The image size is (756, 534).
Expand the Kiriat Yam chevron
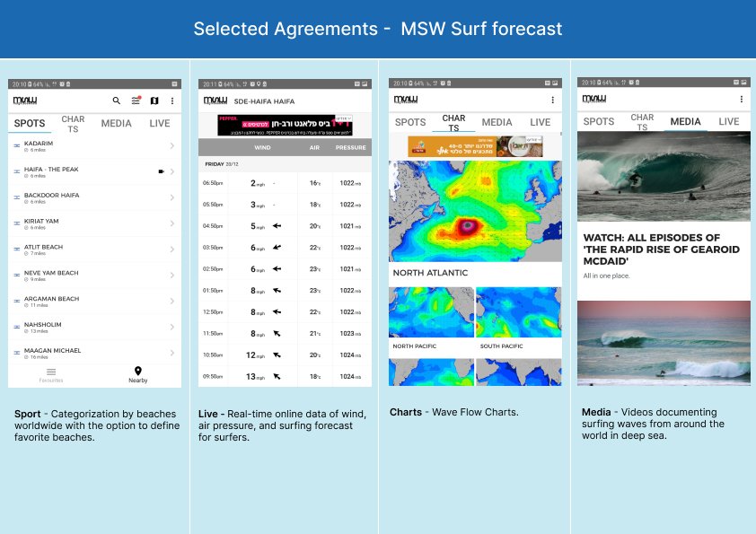172,223
